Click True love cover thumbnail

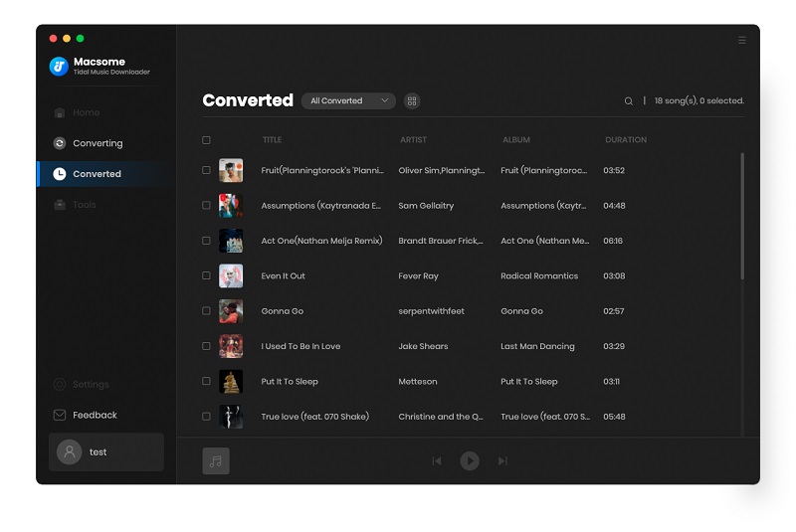pyautogui.click(x=231, y=417)
